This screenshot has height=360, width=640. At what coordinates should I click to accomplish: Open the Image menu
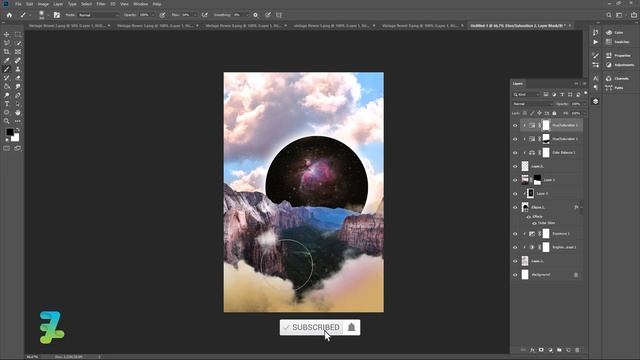(43, 4)
